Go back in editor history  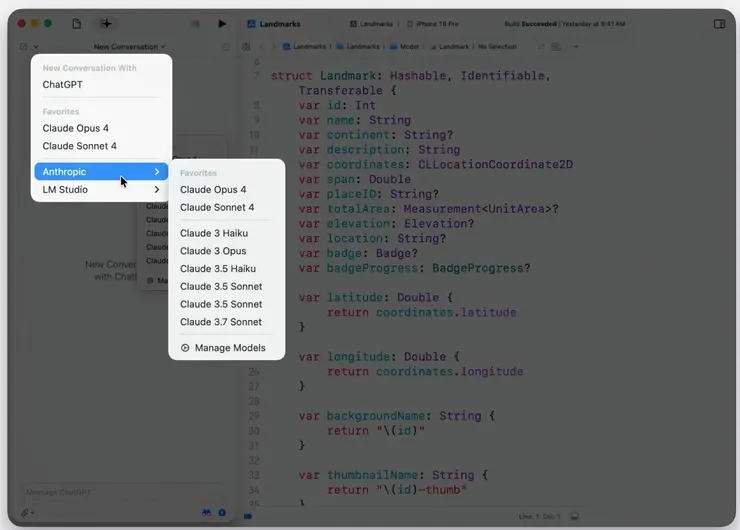point(262,47)
